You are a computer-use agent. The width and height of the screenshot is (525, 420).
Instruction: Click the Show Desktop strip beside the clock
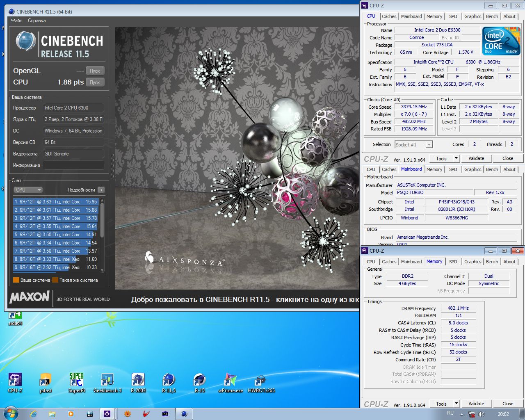(522, 414)
